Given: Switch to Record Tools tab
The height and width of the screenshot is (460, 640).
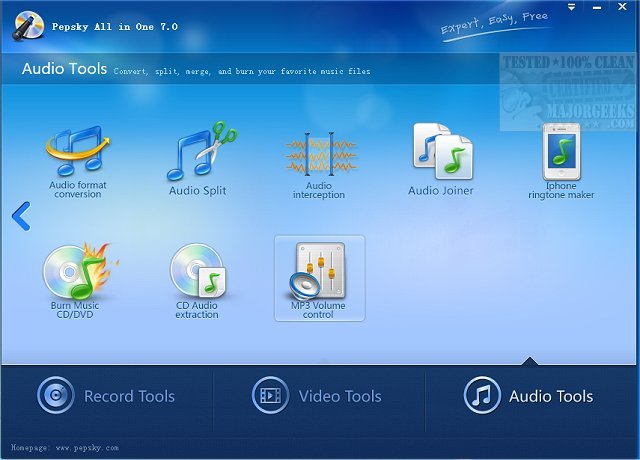Looking at the screenshot, I should click(107, 396).
